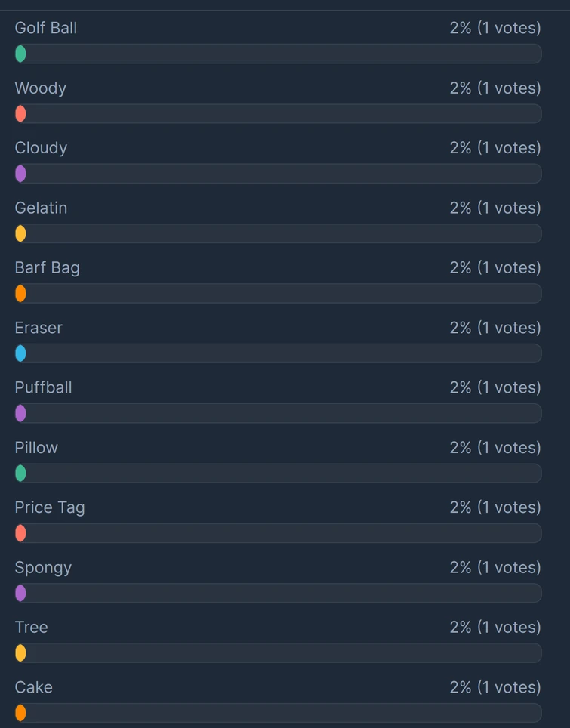Viewport: 570px width, 728px height.
Task: Click the vote count beside Cloudy
Action: click(x=509, y=148)
